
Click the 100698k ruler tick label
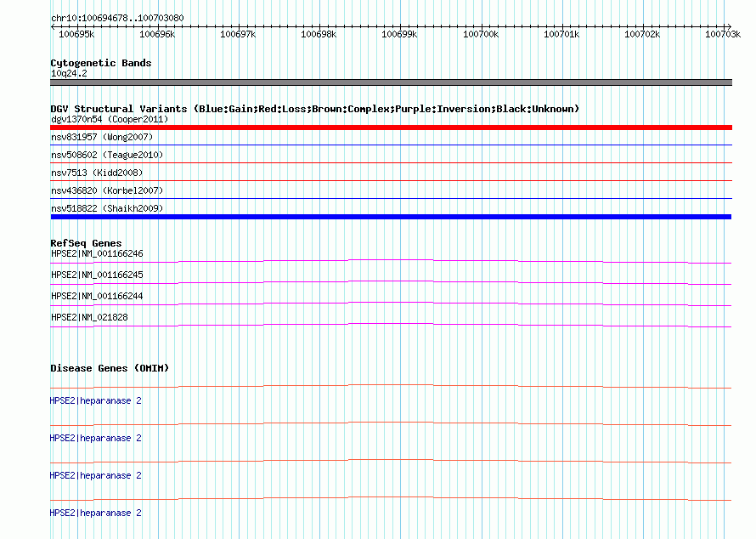pyautogui.click(x=319, y=34)
